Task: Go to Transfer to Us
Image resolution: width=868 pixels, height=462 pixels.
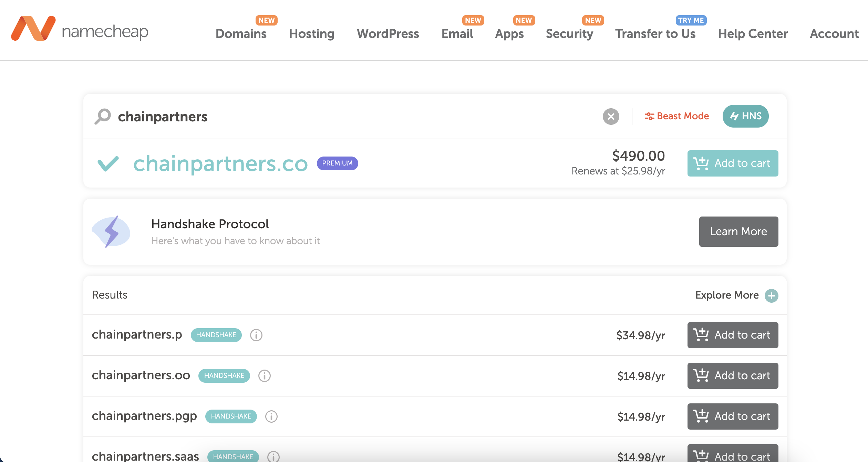Action: tap(655, 34)
